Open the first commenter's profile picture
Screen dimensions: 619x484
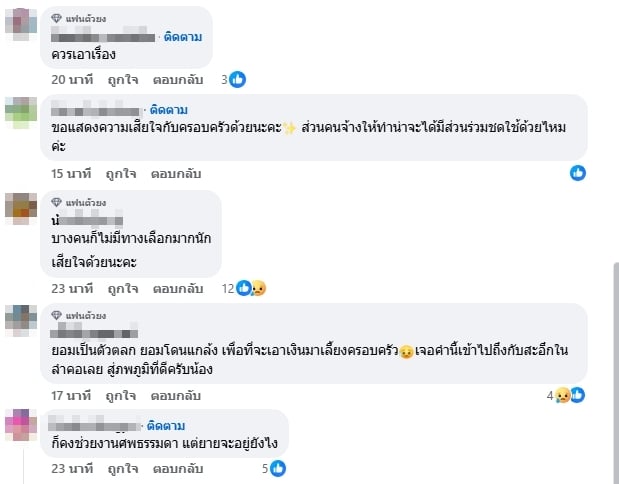click(x=21, y=22)
